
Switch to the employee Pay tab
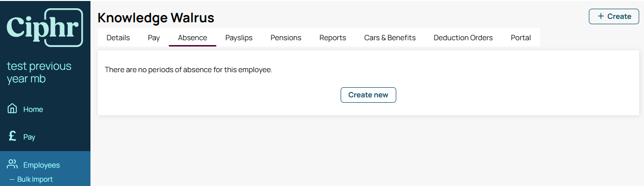coord(154,37)
